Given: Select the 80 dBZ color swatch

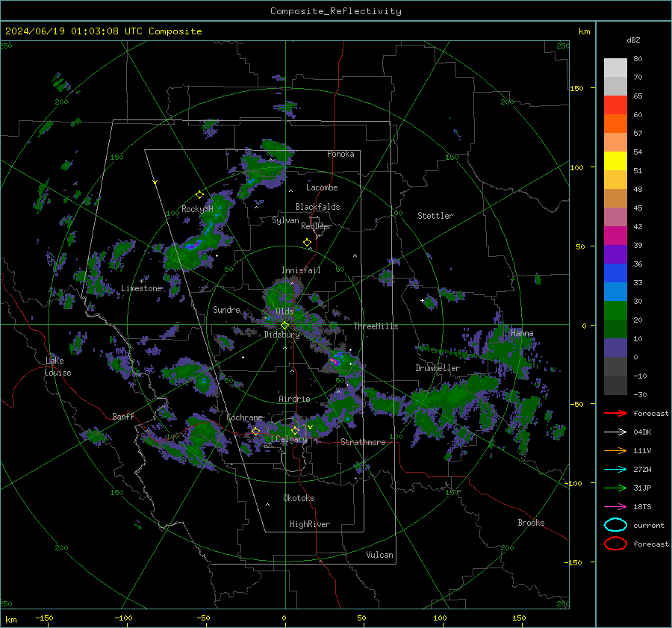Looking at the screenshot, I should (x=615, y=67).
